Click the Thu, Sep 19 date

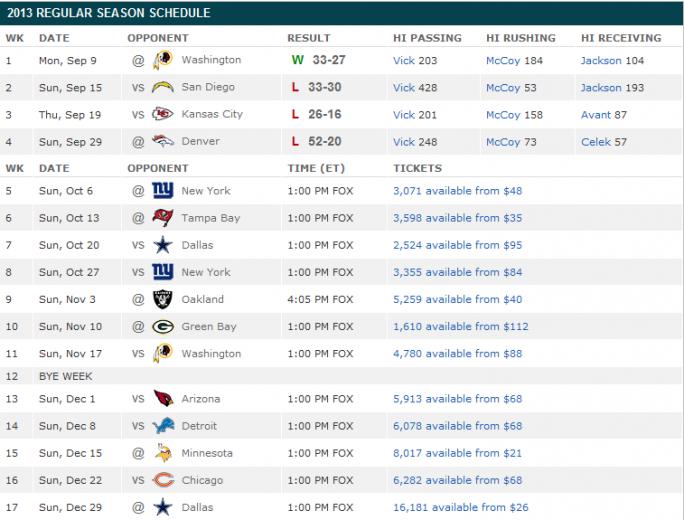(x=70, y=115)
